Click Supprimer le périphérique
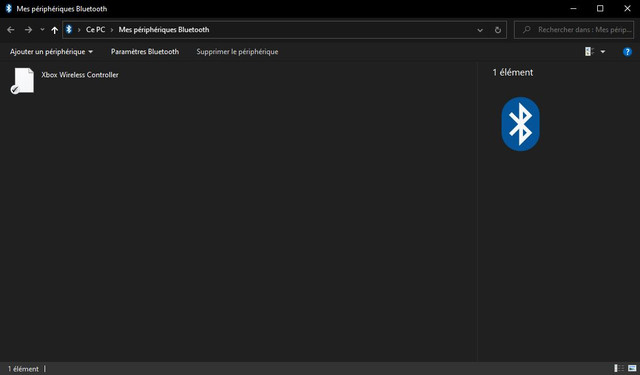 point(237,52)
